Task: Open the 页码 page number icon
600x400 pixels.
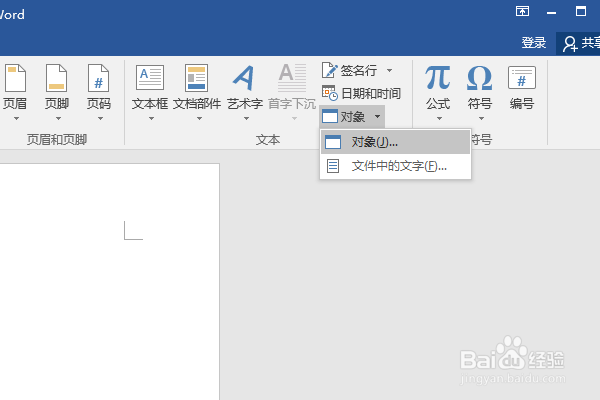Action: click(98, 78)
